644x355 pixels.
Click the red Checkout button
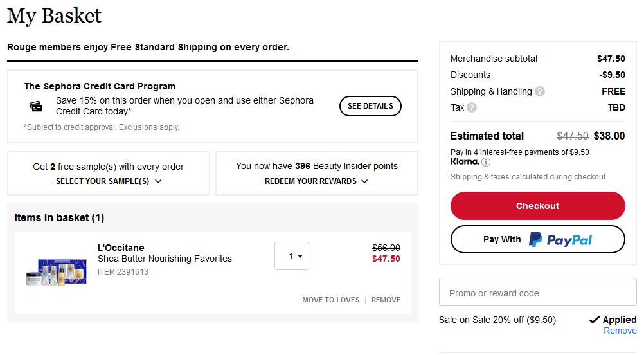coord(537,206)
